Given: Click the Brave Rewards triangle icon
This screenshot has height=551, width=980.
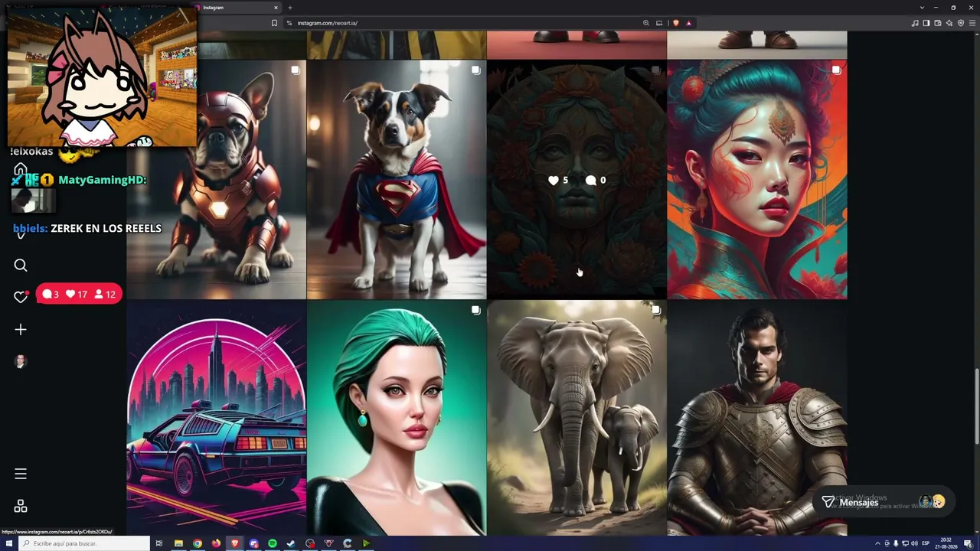Looking at the screenshot, I should pos(688,23).
